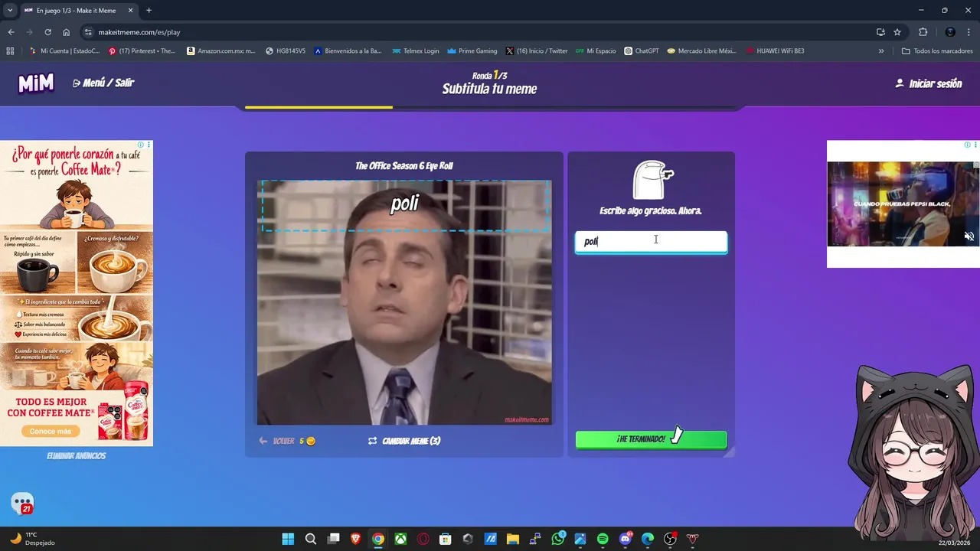Open Microsoft Edge from the taskbar
The width and height of the screenshot is (980, 551).
click(648, 539)
